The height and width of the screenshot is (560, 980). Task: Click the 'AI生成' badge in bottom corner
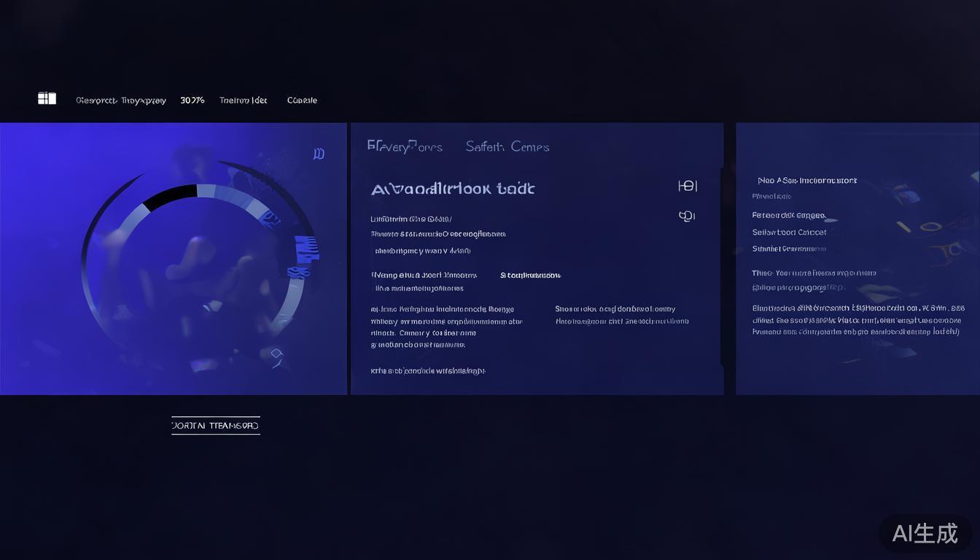[x=925, y=533]
